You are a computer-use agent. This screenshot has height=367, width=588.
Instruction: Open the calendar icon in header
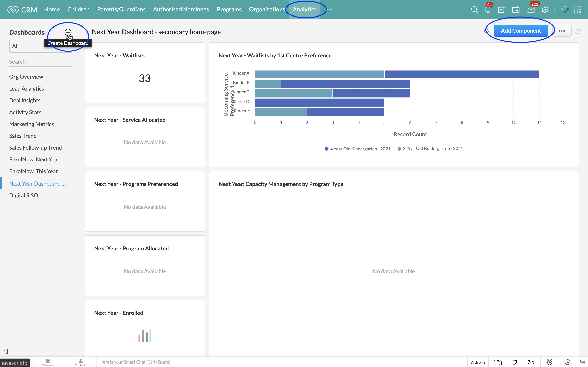516,10
